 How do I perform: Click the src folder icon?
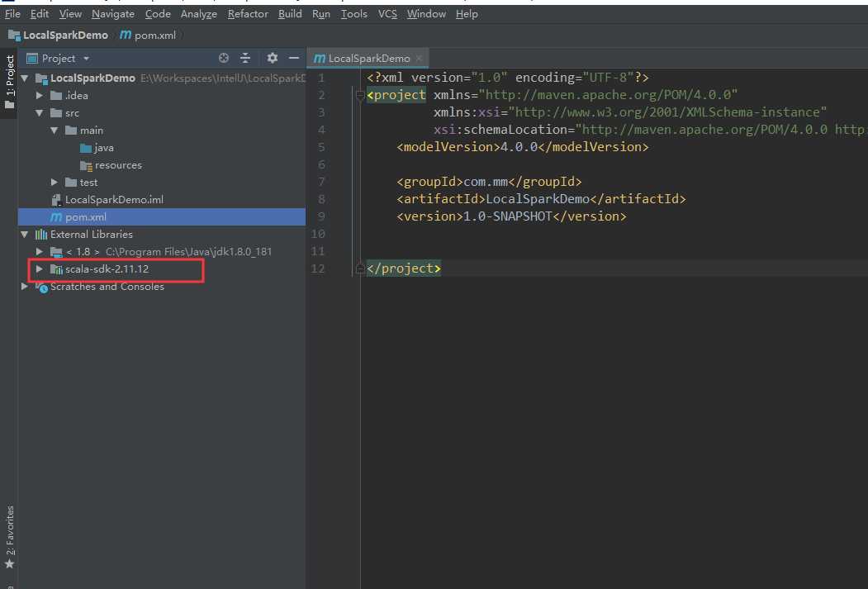click(56, 113)
